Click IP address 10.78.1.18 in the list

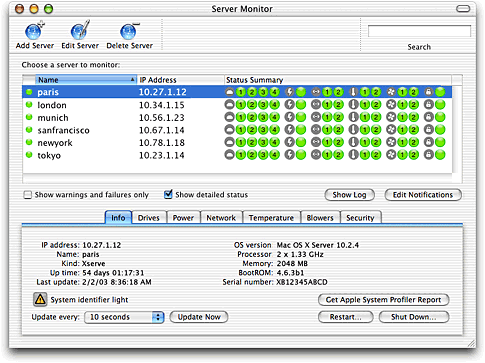(162, 143)
